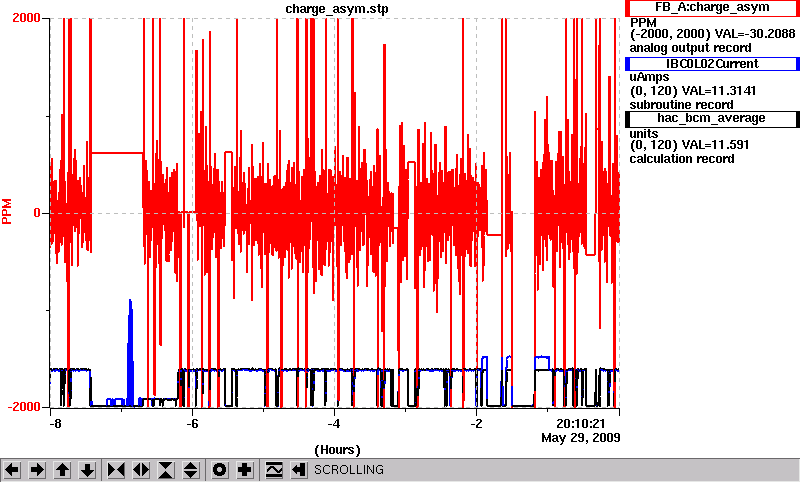This screenshot has width=800, height=482.
Task: Click the May 29, 2009 date
Action: tap(581, 438)
